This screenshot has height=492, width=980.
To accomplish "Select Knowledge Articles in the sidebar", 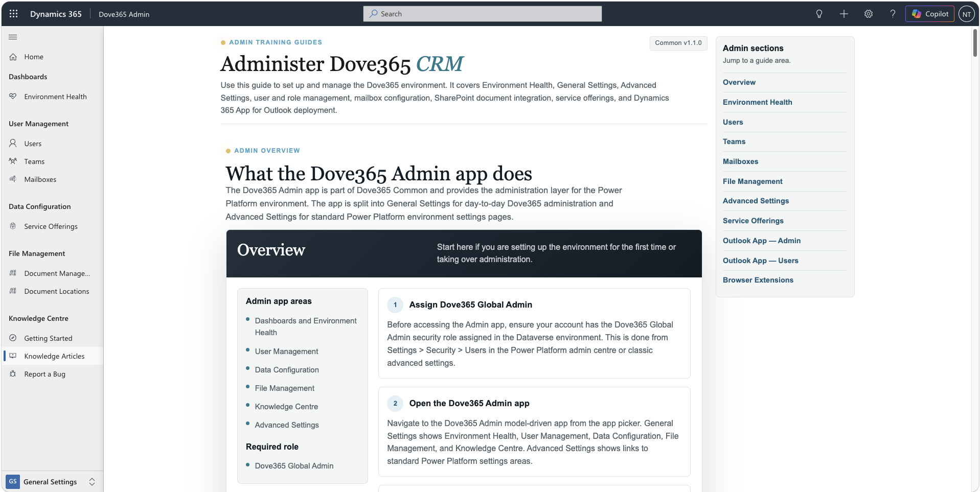I will (x=52, y=356).
